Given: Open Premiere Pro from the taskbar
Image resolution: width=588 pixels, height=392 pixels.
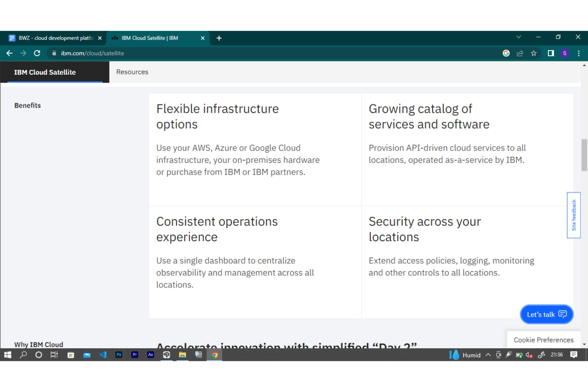Looking at the screenshot, I should 135,355.
